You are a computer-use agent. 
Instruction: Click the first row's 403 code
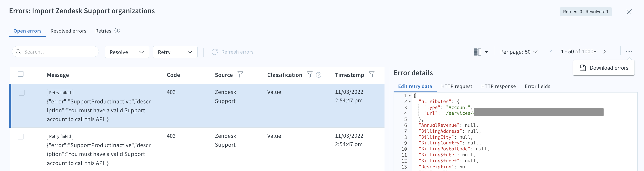tap(171, 92)
